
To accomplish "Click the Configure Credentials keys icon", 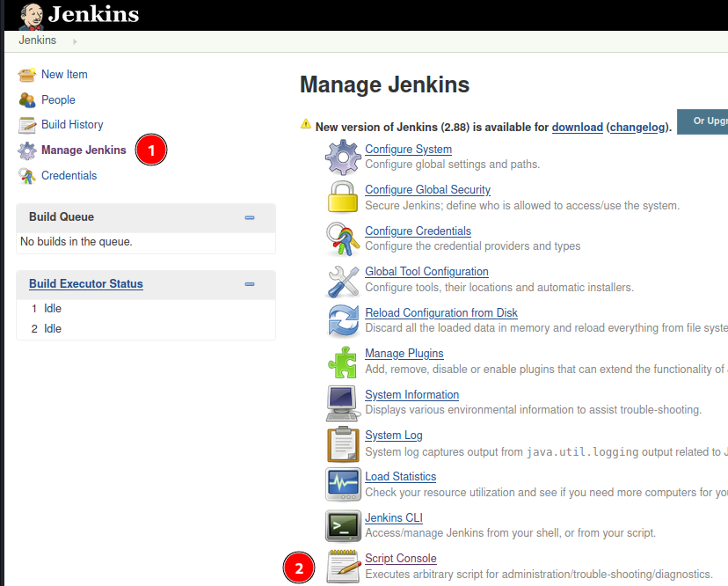I will [x=343, y=239].
